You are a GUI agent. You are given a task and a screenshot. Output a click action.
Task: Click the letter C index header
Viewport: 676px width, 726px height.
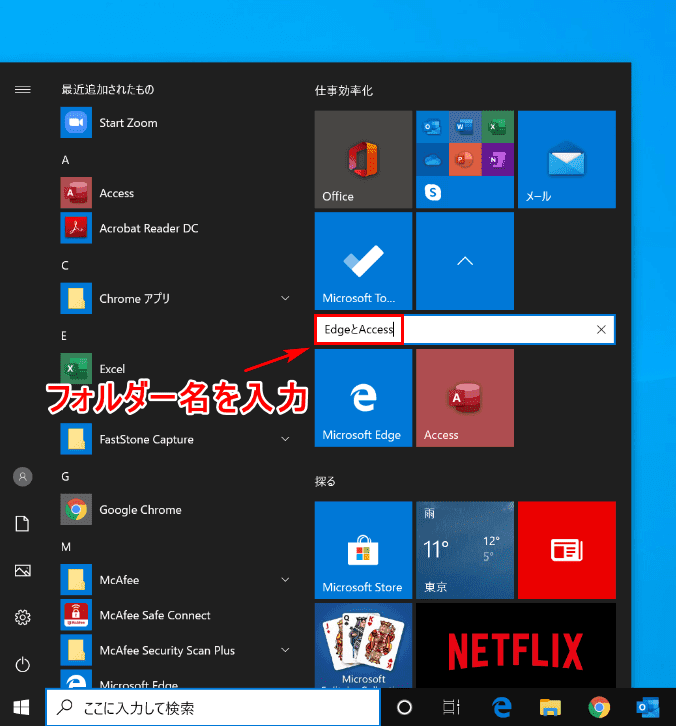pyautogui.click(x=65, y=265)
